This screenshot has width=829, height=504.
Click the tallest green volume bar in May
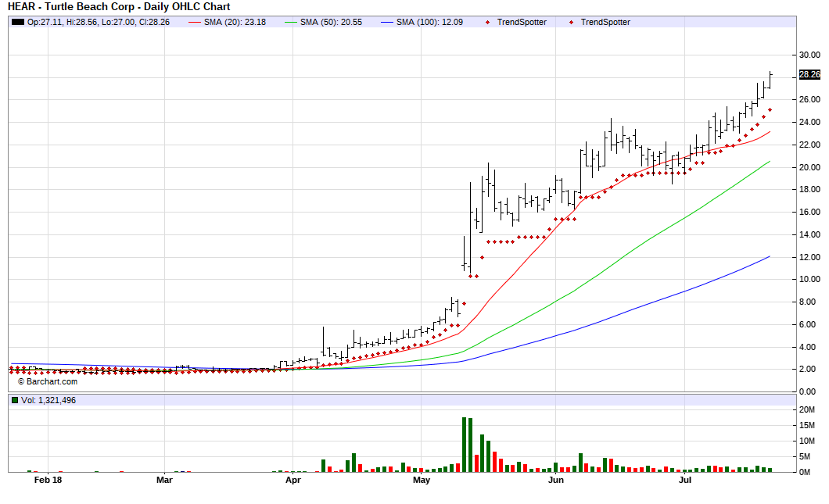click(x=465, y=445)
